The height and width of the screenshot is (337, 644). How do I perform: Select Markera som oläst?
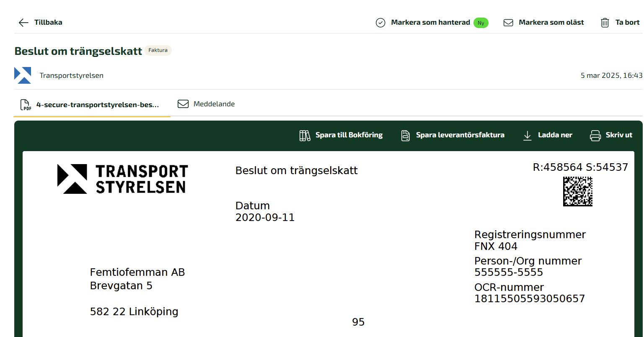click(x=551, y=23)
